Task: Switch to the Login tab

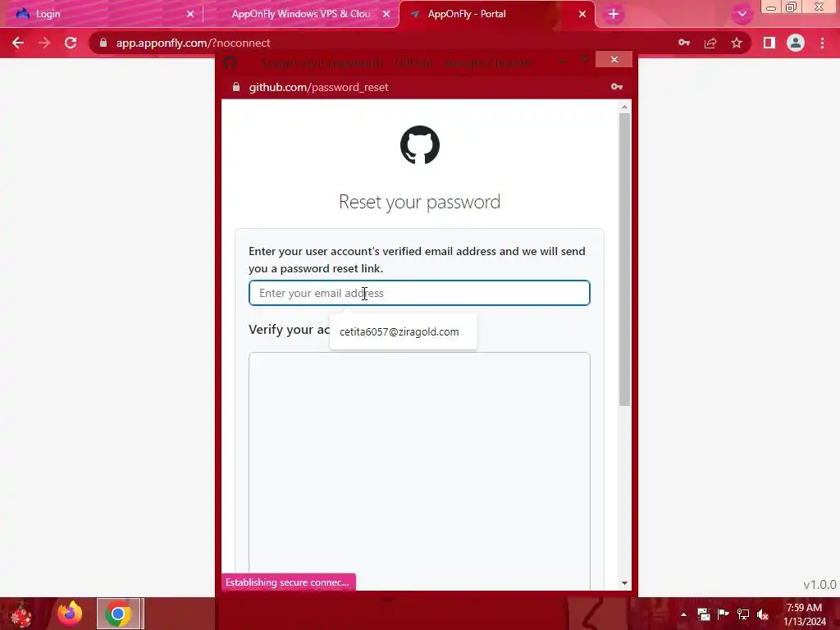Action: point(102,14)
